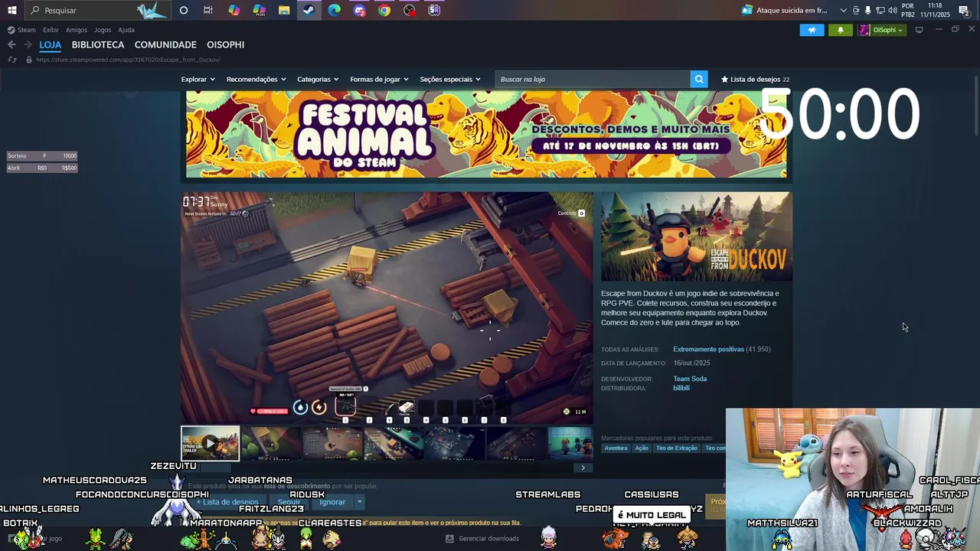Click the OBS recording icon in taskbar

410,10
